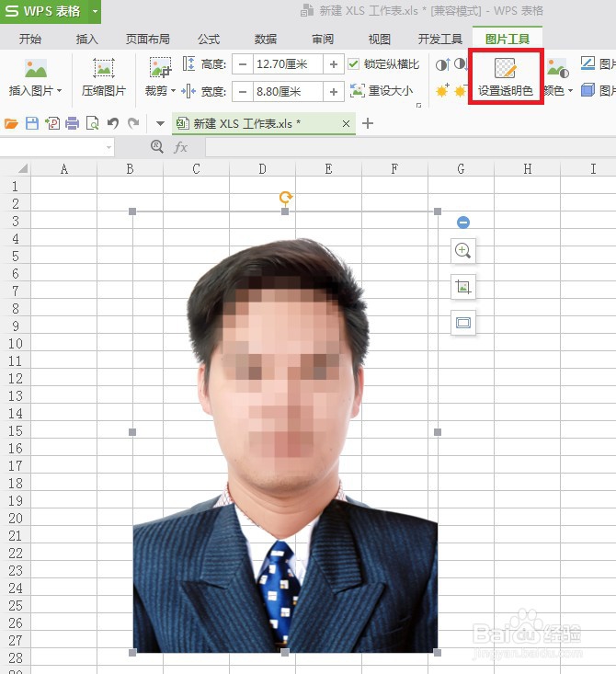Viewport: 616px width, 674px height.
Task: Decrease the width with the minus button
Action: (x=243, y=92)
